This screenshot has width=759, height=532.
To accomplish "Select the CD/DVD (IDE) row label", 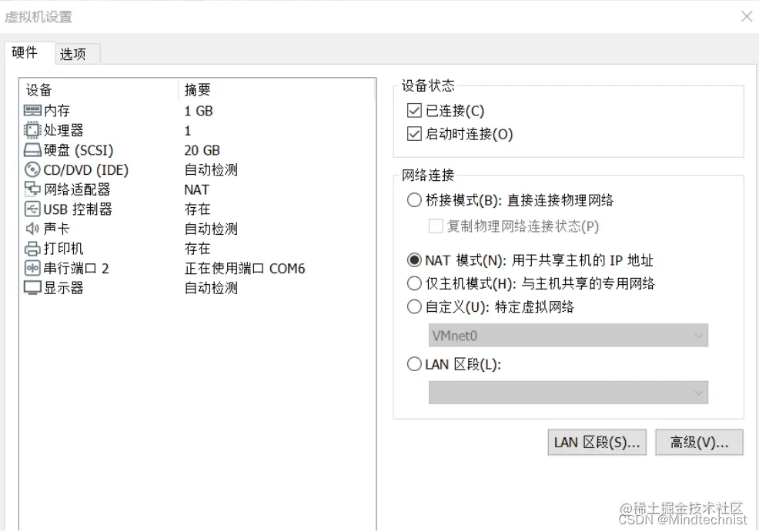I will pos(86,170).
